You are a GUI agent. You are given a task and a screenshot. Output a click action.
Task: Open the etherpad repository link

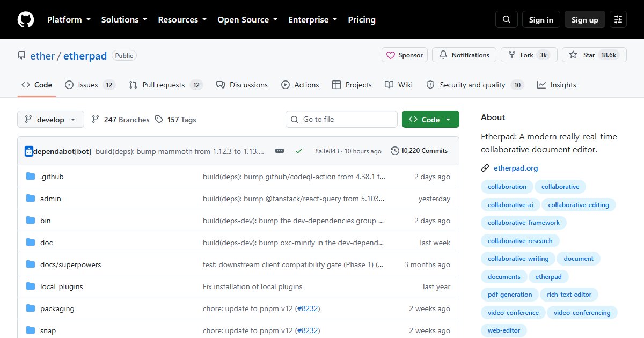[85, 56]
